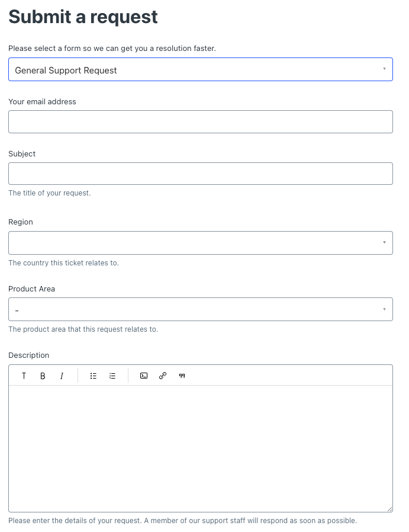409x532 pixels.
Task: Toggle italic formatting in Description editor
Action: [62, 376]
